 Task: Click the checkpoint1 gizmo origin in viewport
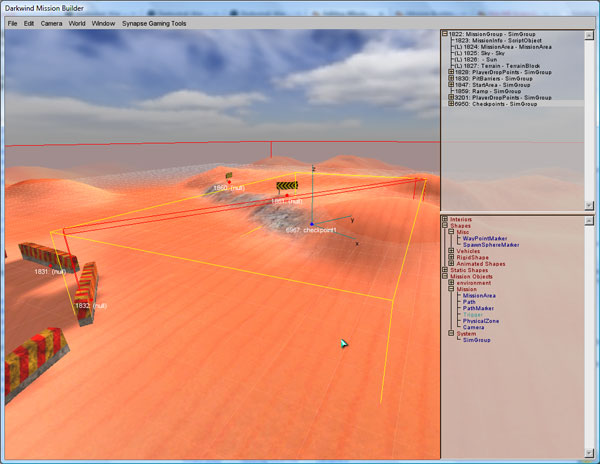click(x=312, y=223)
